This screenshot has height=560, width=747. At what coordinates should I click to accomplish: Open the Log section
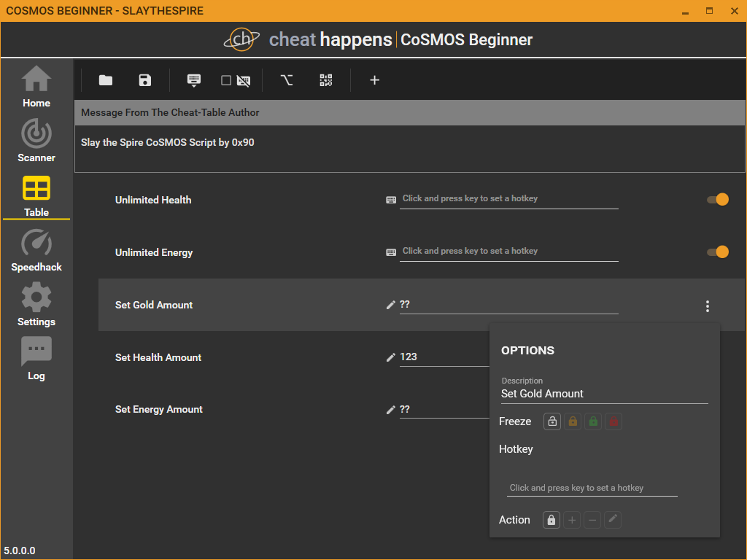[x=36, y=359]
